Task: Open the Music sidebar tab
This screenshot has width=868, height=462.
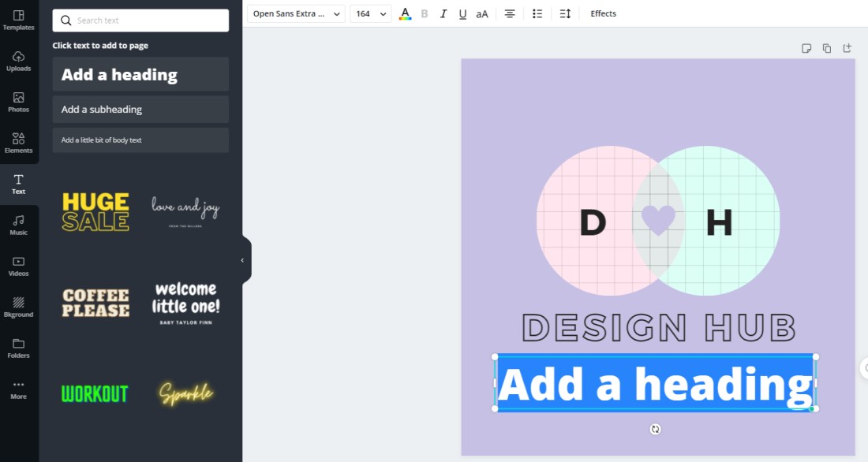Action: [x=19, y=225]
